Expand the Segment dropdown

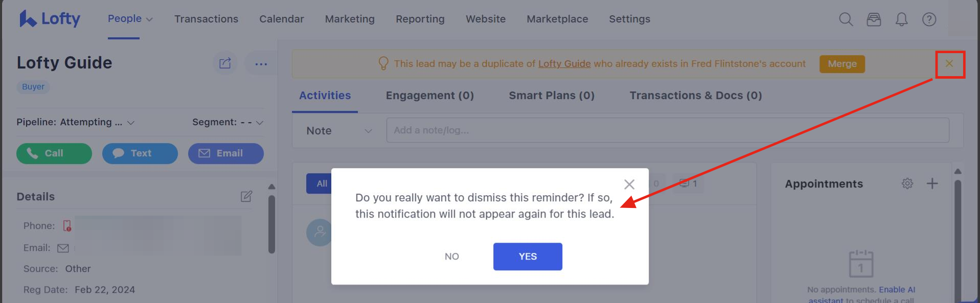click(x=227, y=122)
